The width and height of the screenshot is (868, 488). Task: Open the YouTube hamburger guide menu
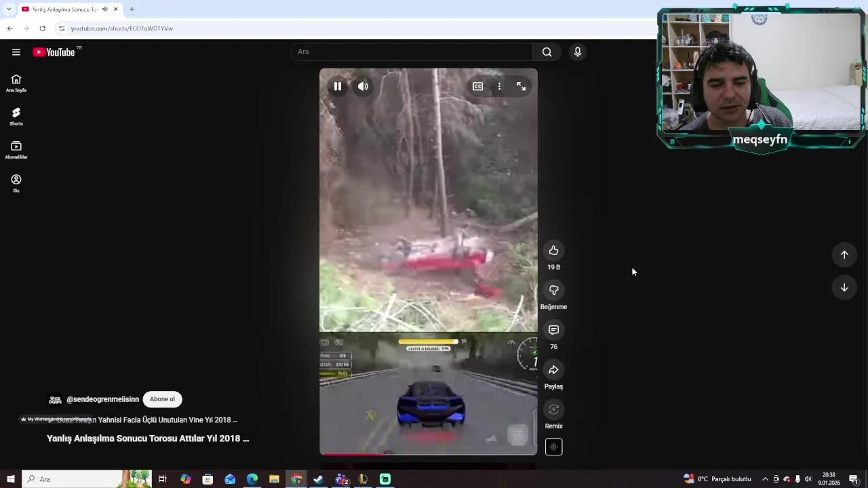click(16, 52)
